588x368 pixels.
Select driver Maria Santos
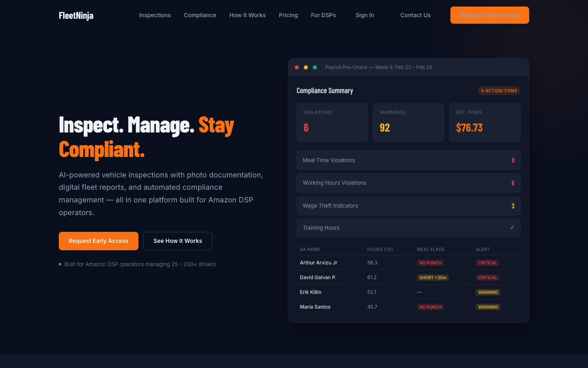point(315,307)
